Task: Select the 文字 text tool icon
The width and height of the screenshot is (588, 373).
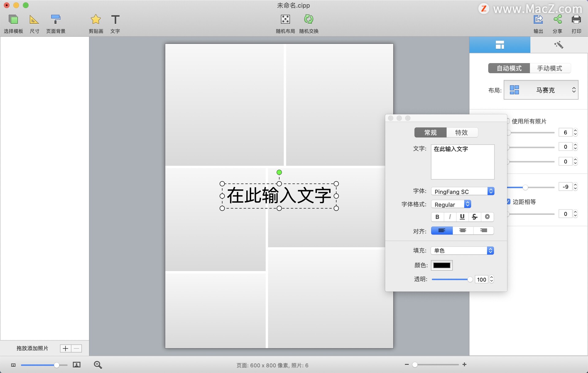Action: pyautogui.click(x=115, y=23)
